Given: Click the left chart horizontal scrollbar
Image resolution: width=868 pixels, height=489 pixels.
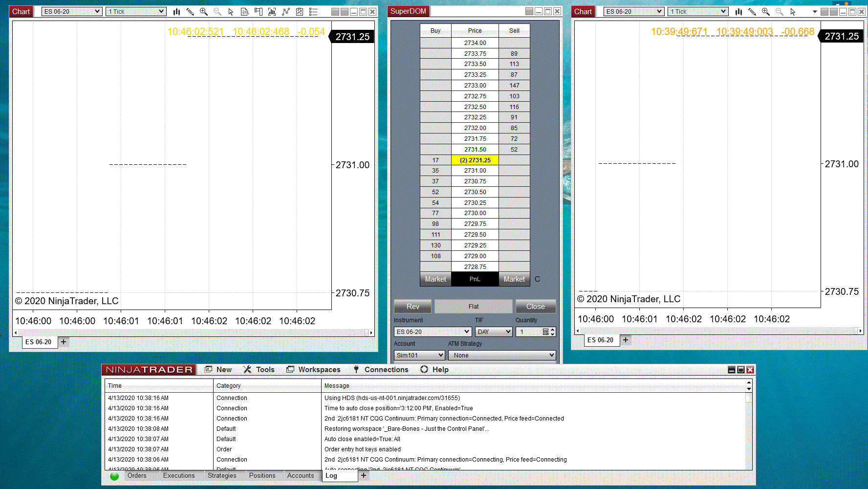Looking at the screenshot, I should click(x=193, y=333).
